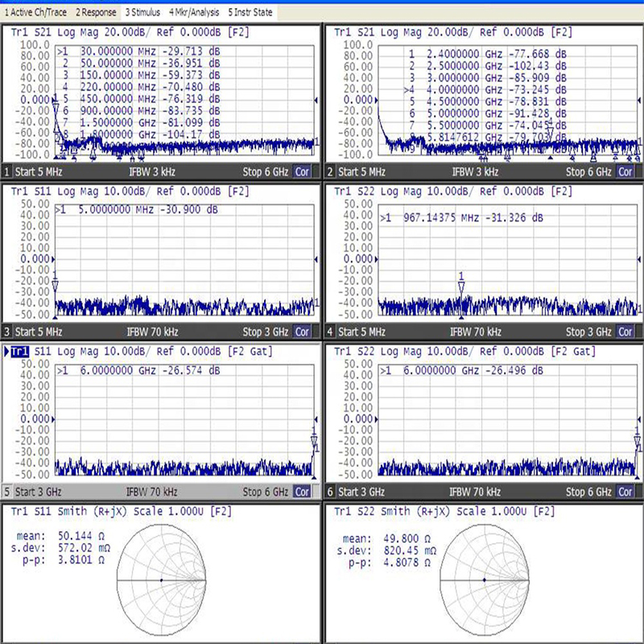Click the 's.dev: 572.02 mΩ' statistic
The width and height of the screenshot is (644, 644).
coord(60,548)
